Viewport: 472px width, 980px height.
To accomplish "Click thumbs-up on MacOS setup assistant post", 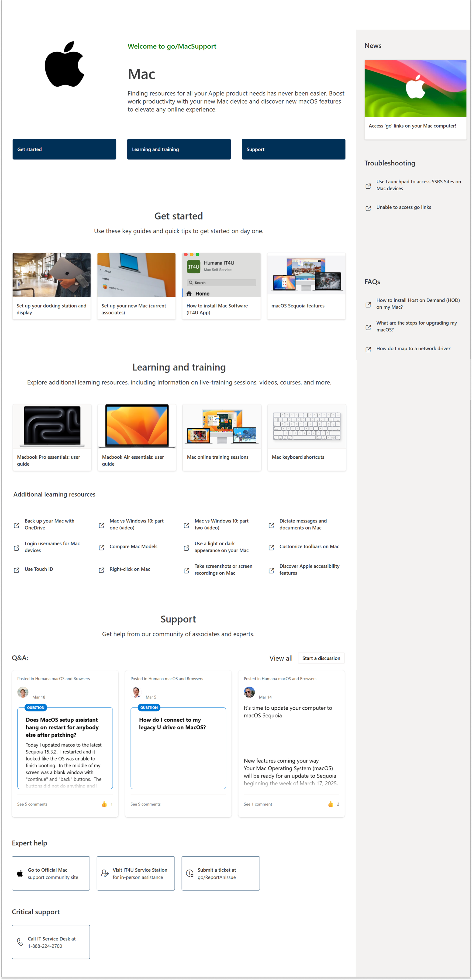I will click(x=104, y=804).
